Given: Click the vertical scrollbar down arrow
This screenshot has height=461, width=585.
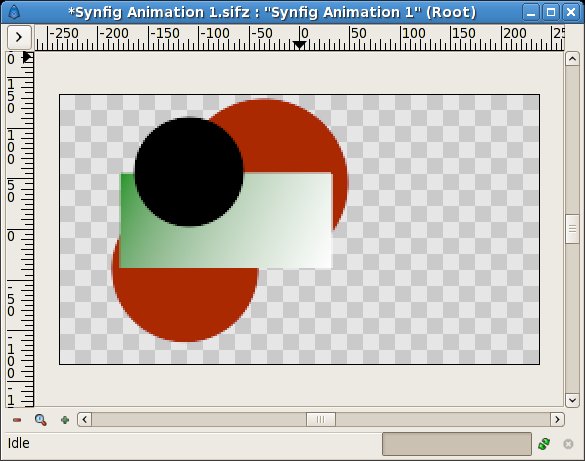Looking at the screenshot, I should point(572,400).
